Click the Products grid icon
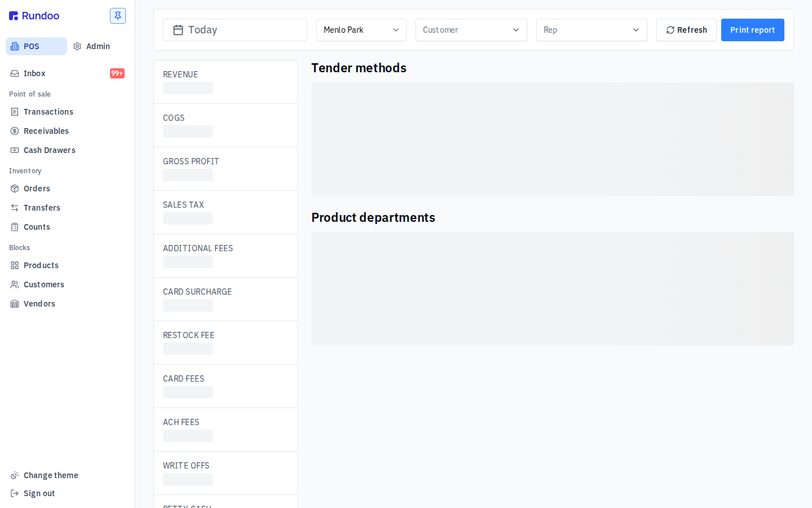The width and height of the screenshot is (812, 508). point(15,265)
